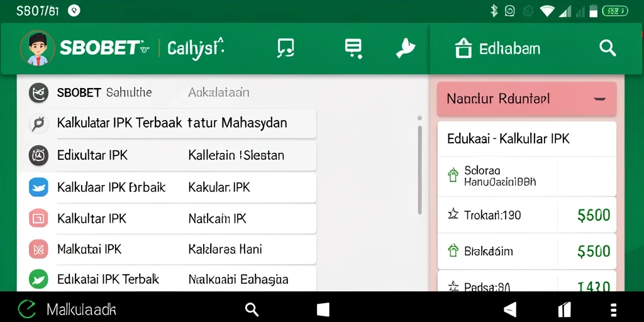Screen dimensions: 644x322
Task: Click the Wi-Fi status icon
Action: (x=547, y=11)
